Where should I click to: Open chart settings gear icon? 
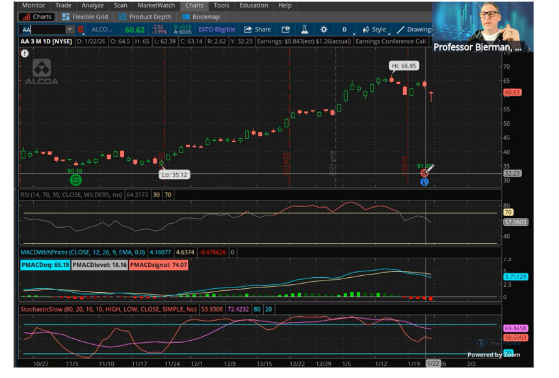[x=324, y=30]
